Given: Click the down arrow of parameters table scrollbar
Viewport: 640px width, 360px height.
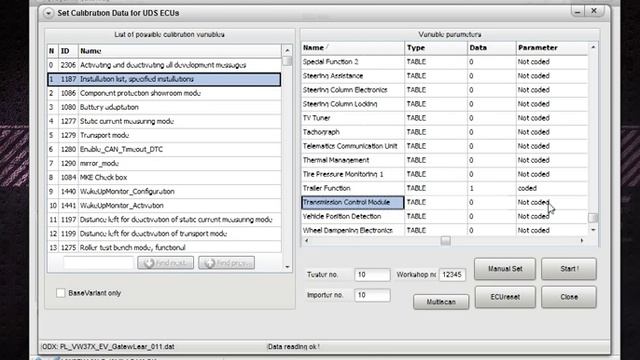Looking at the screenshot, I should point(593,230).
